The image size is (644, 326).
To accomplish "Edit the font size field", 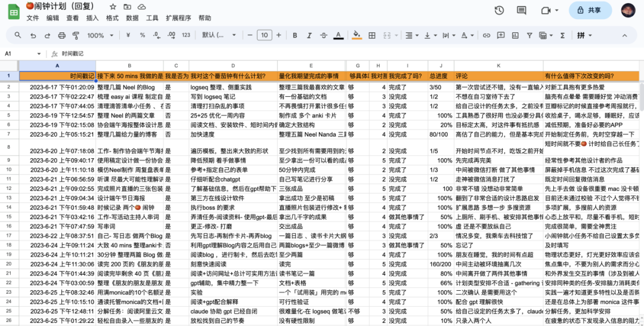I will (x=265, y=35).
